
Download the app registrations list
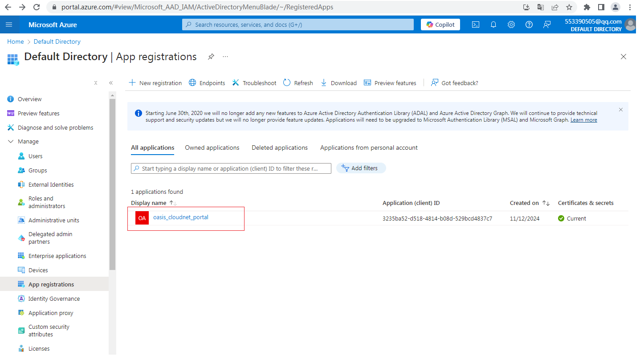(x=338, y=83)
